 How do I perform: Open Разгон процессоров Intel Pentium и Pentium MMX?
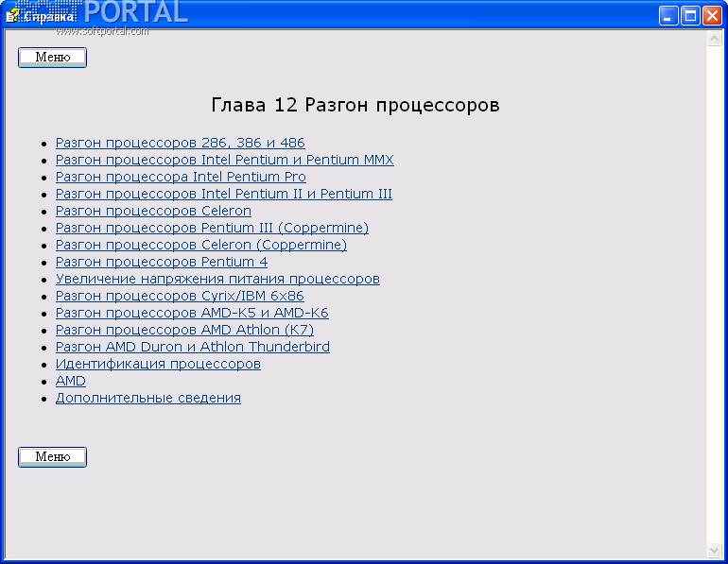tap(225, 160)
